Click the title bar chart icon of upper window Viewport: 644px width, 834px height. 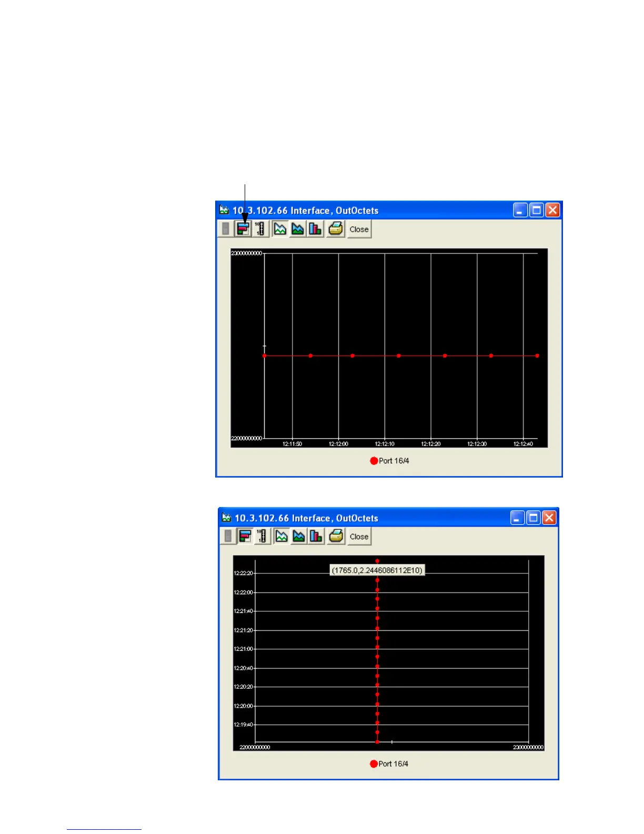click(224, 210)
